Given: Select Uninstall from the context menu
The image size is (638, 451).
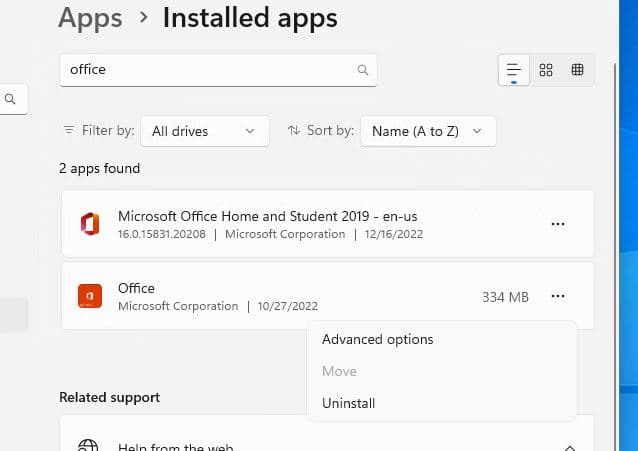Looking at the screenshot, I should (349, 403).
